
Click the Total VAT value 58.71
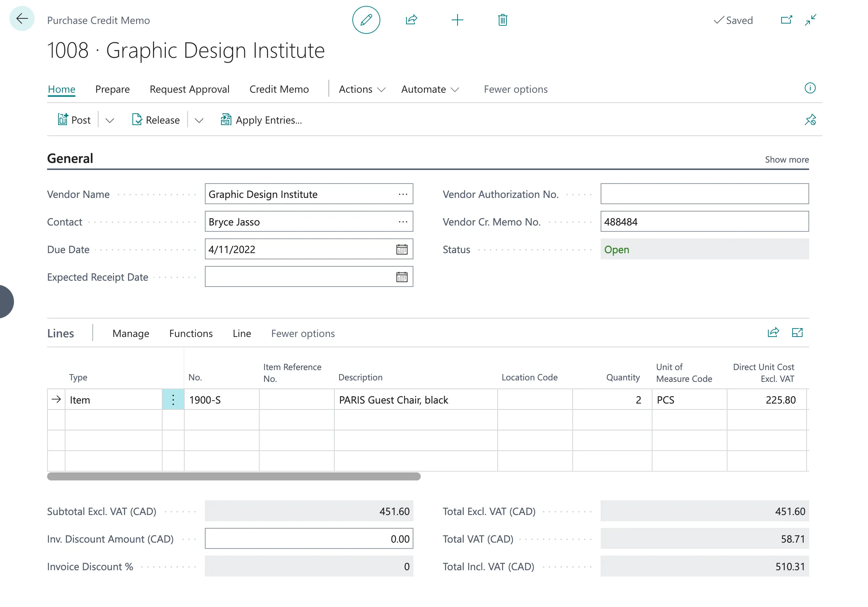tap(705, 539)
